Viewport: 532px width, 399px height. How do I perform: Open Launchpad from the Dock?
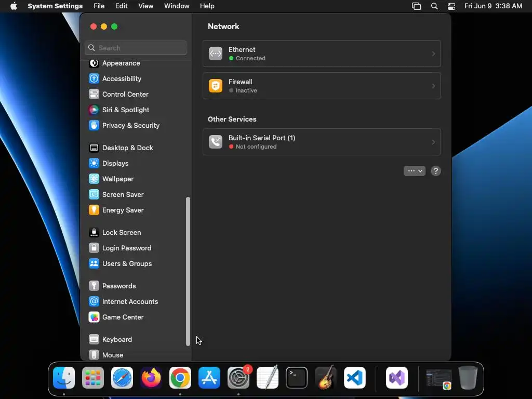coord(93,378)
